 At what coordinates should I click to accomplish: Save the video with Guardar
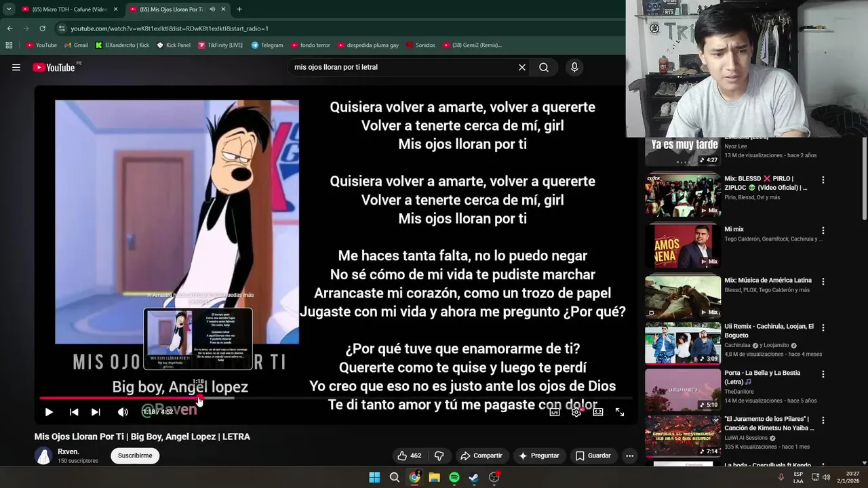click(x=593, y=455)
